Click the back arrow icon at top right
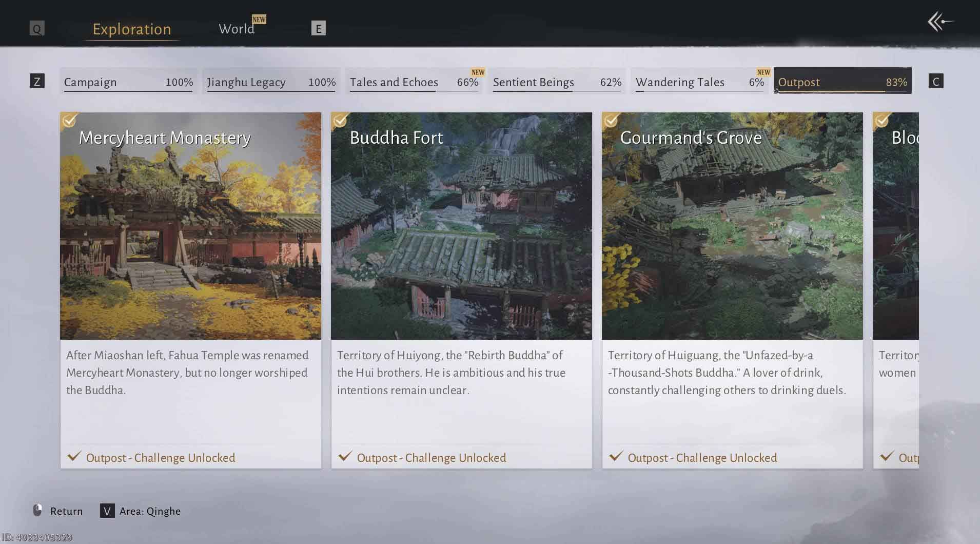Screen dimensions: 980x544 940,22
